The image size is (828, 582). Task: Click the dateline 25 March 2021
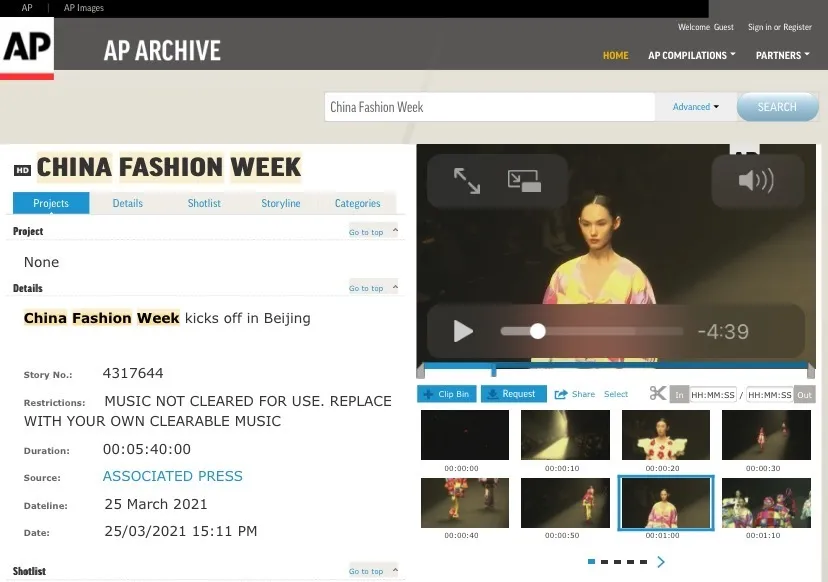point(156,504)
